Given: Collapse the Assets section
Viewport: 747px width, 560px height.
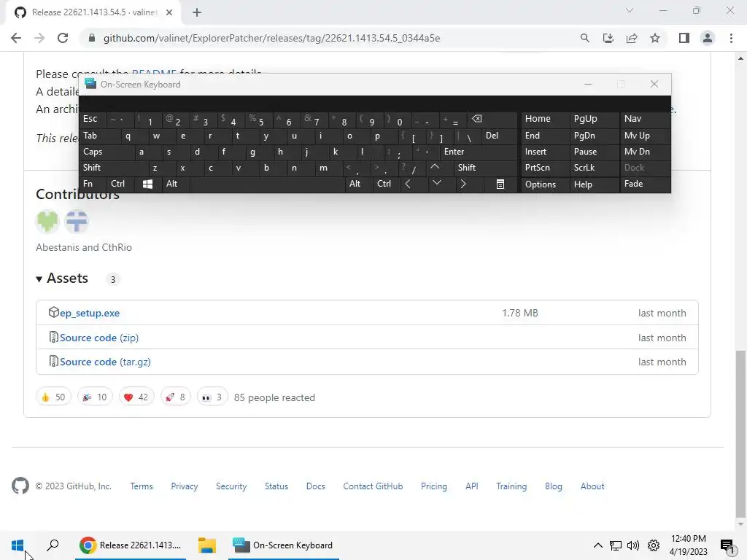Looking at the screenshot, I should click(x=62, y=278).
